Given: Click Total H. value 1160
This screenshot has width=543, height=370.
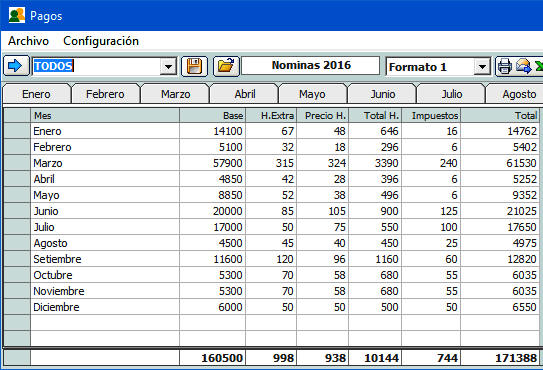Looking at the screenshot, I should pos(375,259).
